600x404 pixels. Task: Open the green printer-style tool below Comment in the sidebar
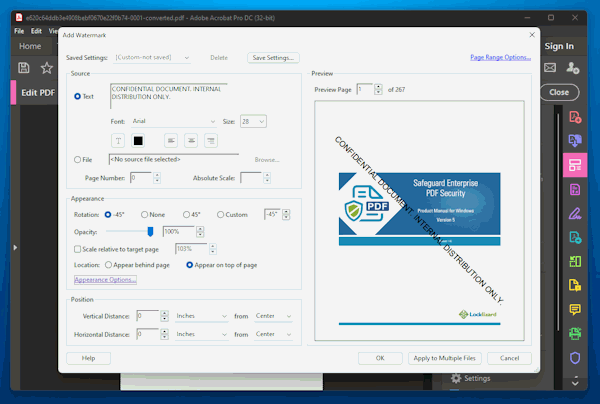(x=575, y=334)
